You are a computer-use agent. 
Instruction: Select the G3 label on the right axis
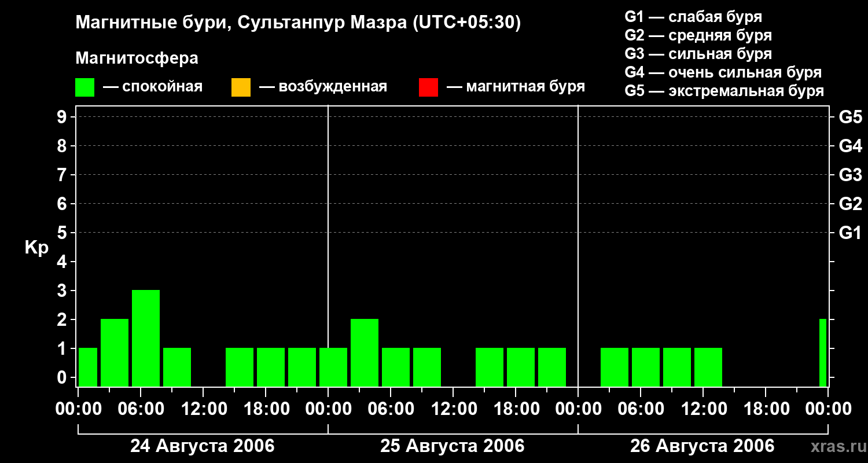(851, 175)
